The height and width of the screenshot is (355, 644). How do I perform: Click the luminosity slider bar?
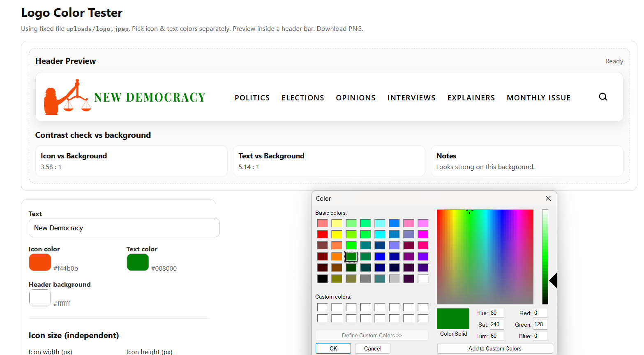(x=545, y=257)
